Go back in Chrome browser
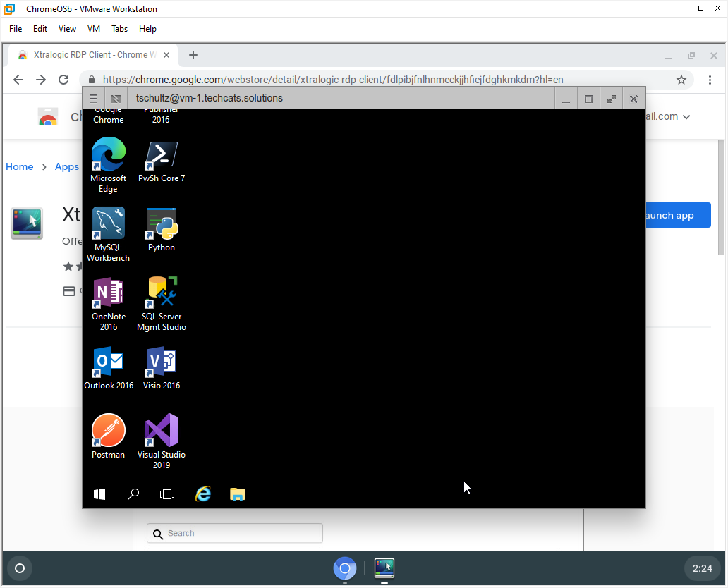The image size is (728, 588). click(x=18, y=80)
